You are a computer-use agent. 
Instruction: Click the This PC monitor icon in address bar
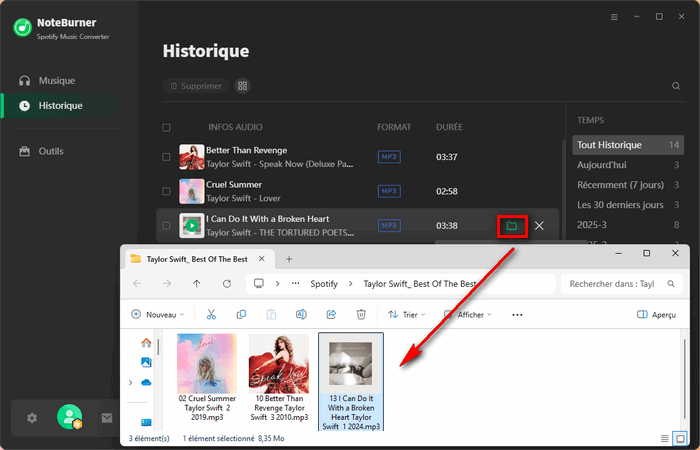click(259, 283)
